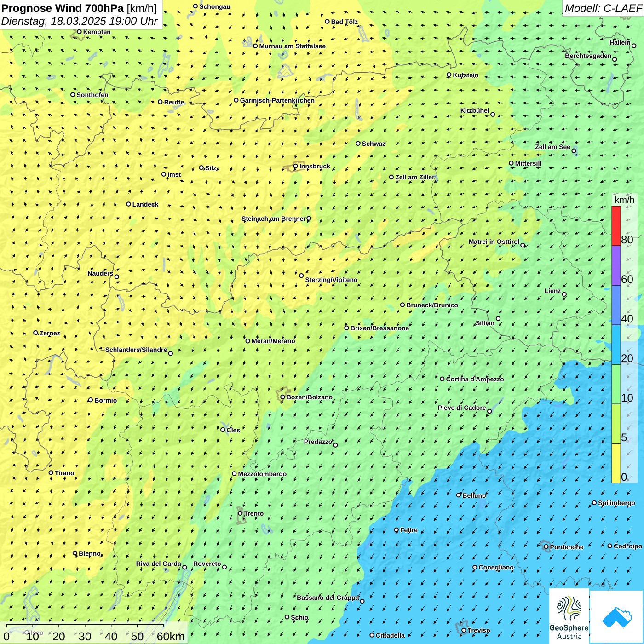Viewport: 644px width, 644px height.
Task: Click the Bormio city label
Action: pos(105,400)
